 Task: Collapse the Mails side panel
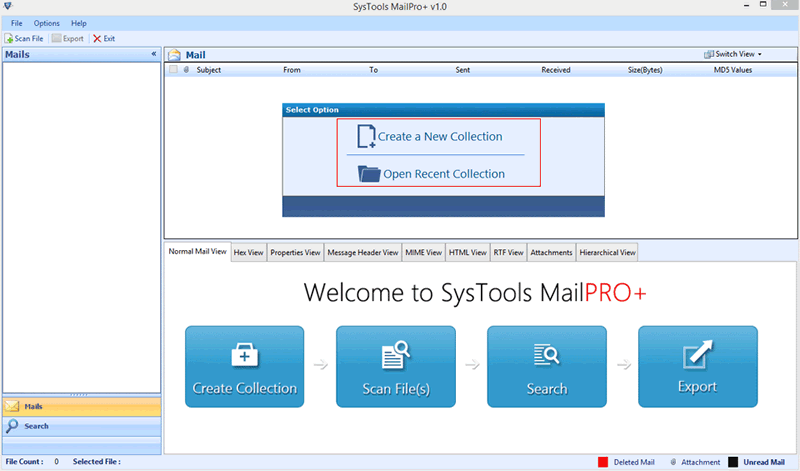(x=154, y=54)
